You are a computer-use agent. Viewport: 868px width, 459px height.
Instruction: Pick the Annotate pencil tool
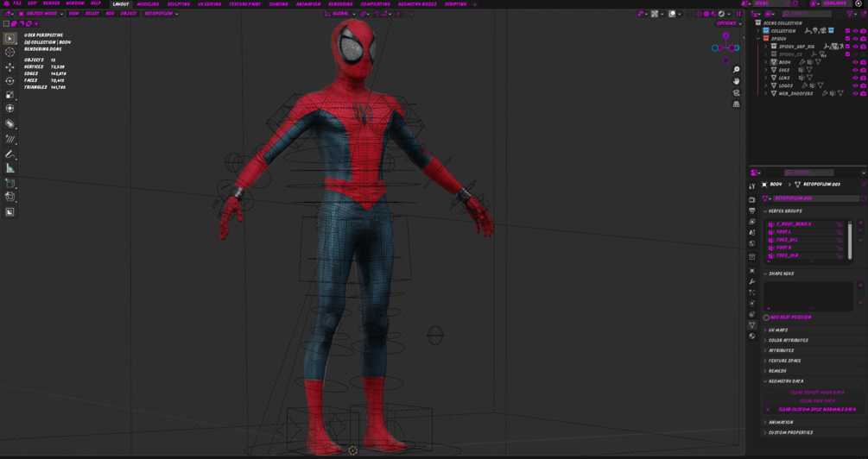pos(10,154)
